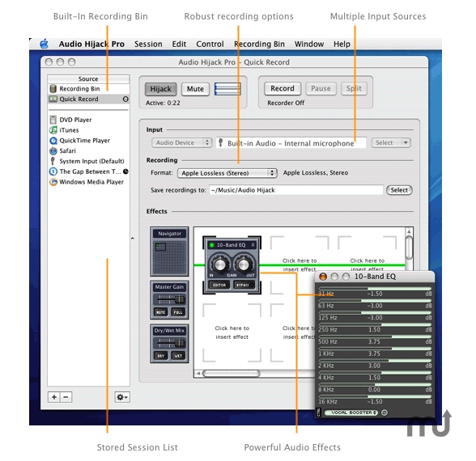
Task: Set mix to Dry
Action: [160, 356]
